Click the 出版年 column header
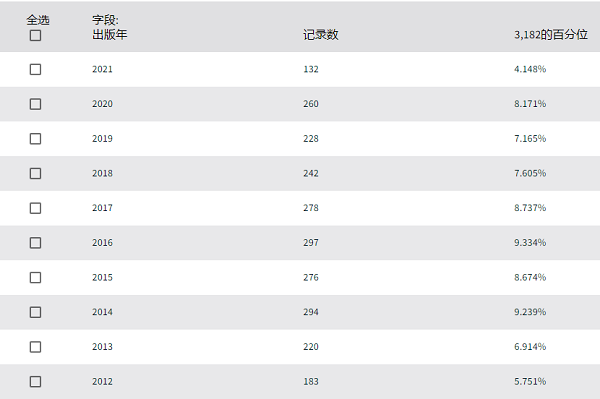Screen dimensions: 600x399 (109, 35)
